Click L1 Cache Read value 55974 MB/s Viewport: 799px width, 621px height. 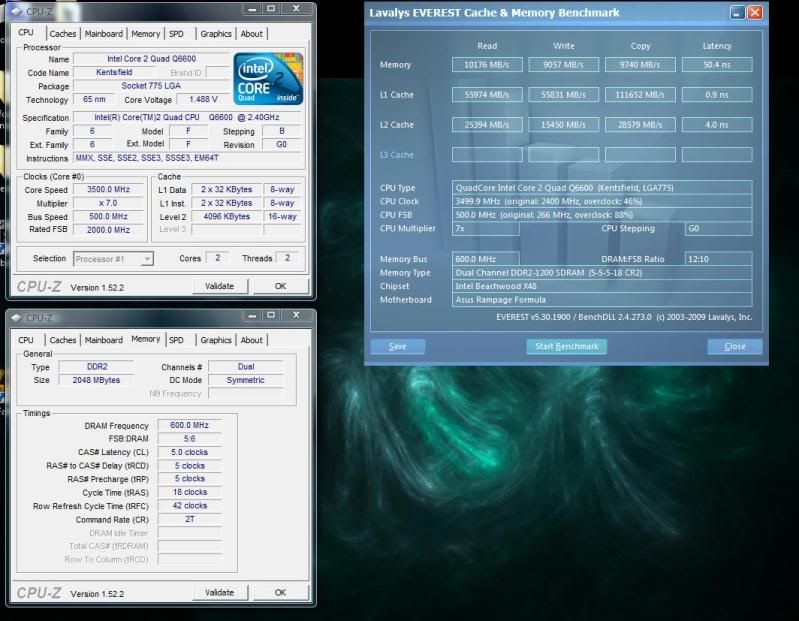coord(487,95)
